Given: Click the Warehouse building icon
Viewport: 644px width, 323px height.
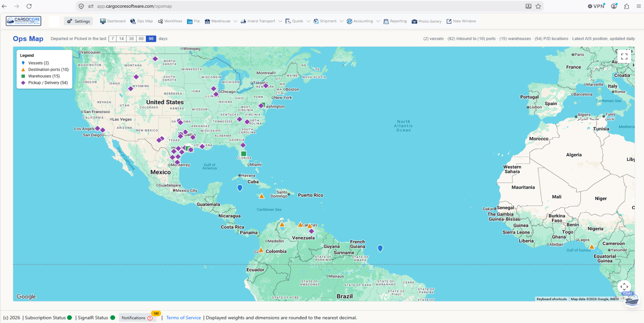Looking at the screenshot, I should 207,21.
